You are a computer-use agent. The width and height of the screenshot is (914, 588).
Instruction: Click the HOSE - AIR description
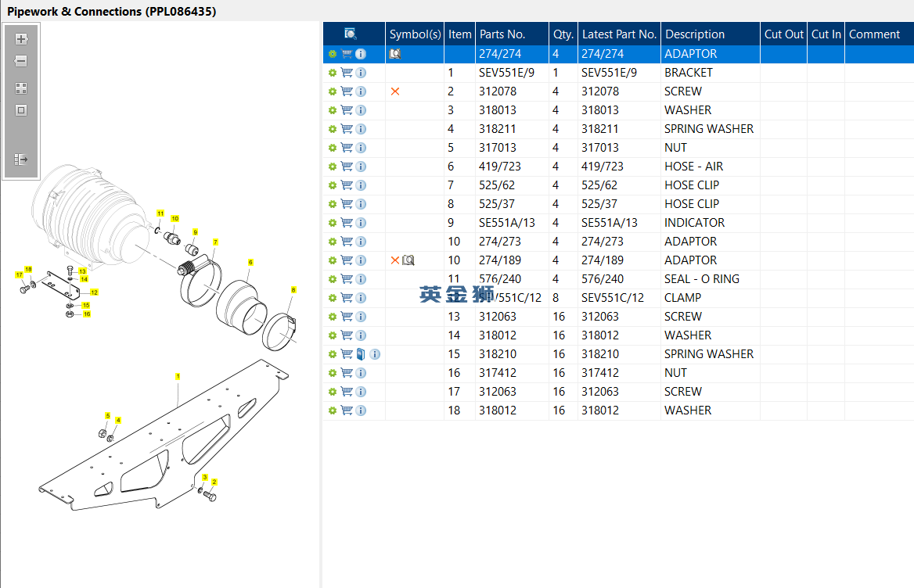pos(693,167)
